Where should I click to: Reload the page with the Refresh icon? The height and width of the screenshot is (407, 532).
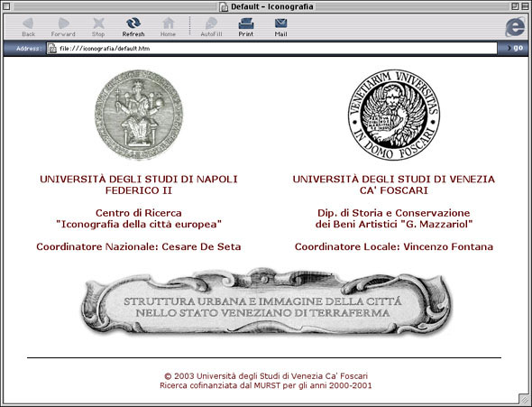pyautogui.click(x=133, y=23)
